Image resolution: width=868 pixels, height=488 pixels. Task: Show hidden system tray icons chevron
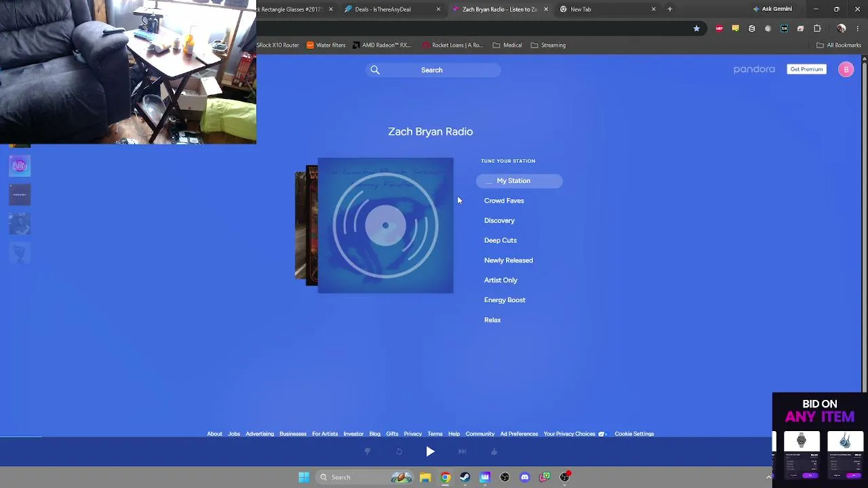tap(768, 477)
